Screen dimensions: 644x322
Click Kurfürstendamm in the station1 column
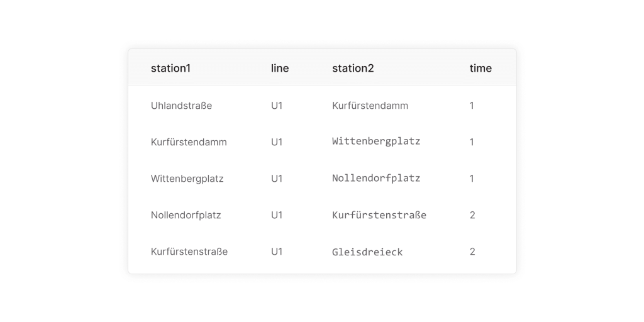(189, 142)
